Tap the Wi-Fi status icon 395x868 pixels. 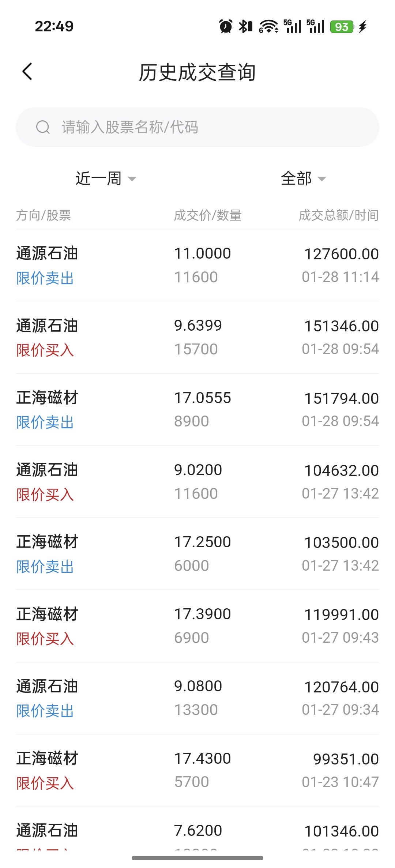(268, 26)
